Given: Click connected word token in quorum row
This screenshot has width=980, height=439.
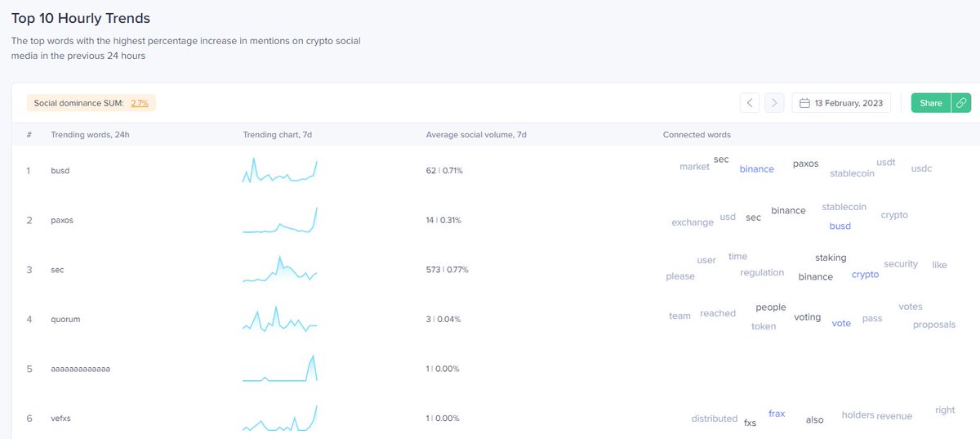Looking at the screenshot, I should [x=764, y=326].
